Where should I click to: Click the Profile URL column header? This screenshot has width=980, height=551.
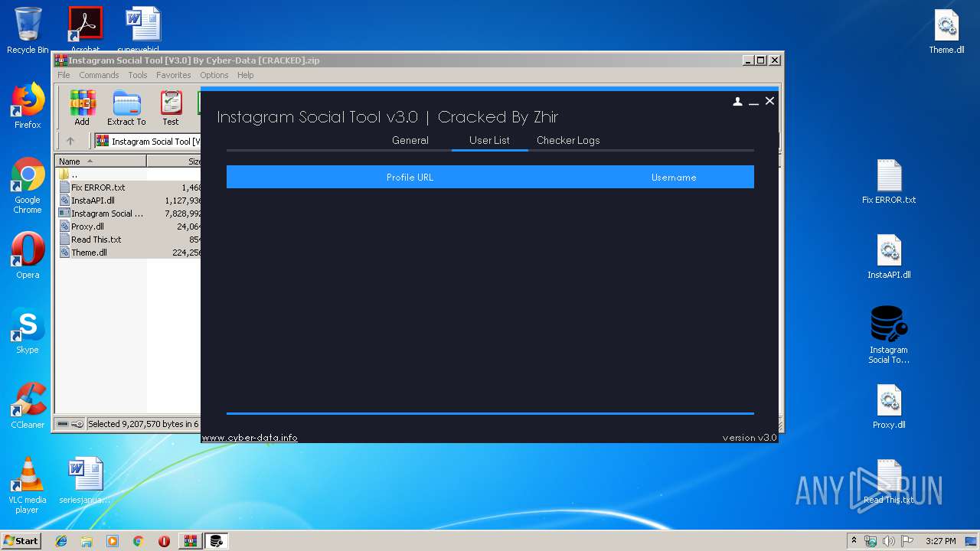[x=410, y=177]
